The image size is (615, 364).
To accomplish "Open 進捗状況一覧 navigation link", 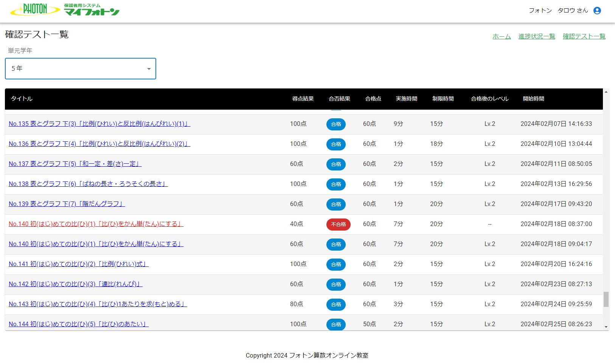I will tap(537, 36).
